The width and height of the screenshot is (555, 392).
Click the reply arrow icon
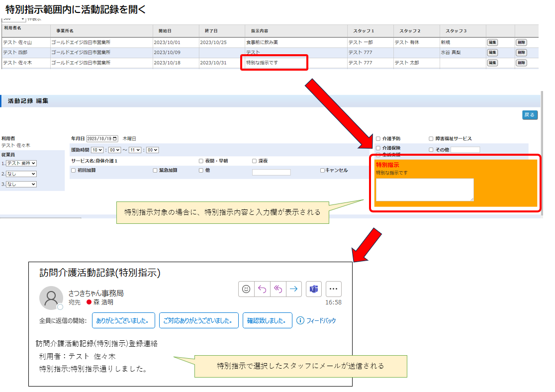tap(262, 289)
